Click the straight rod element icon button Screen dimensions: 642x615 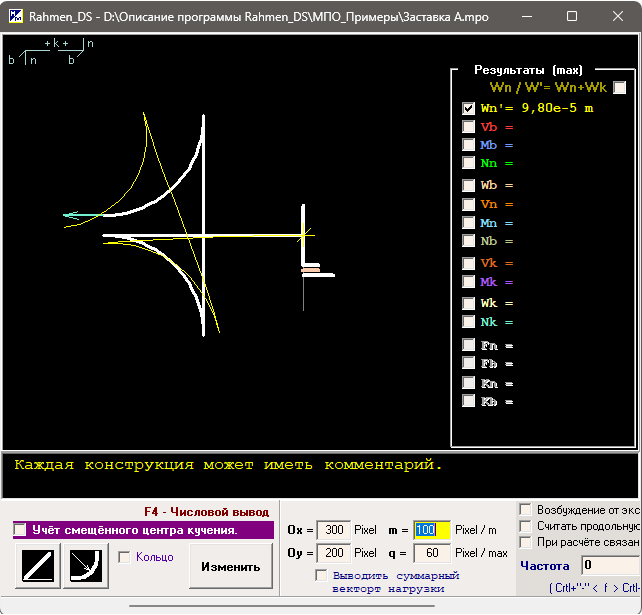[37, 566]
